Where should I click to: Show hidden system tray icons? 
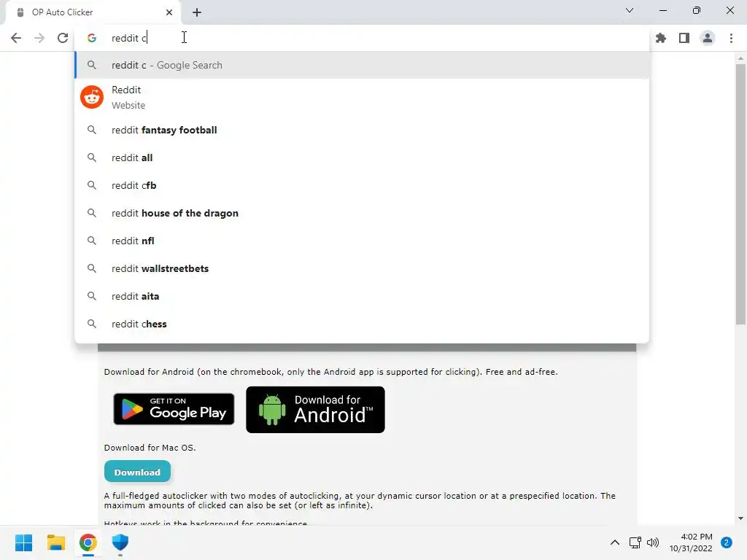pyautogui.click(x=615, y=542)
